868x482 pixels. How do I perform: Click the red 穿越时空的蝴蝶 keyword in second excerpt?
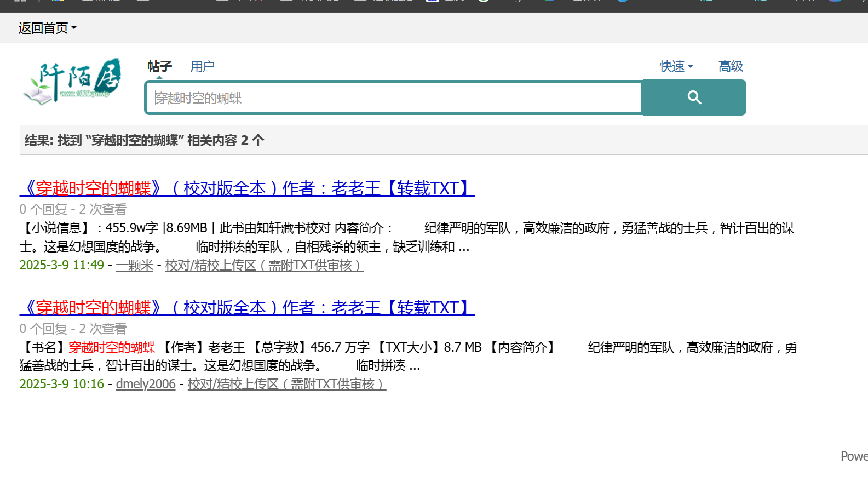pos(112,347)
